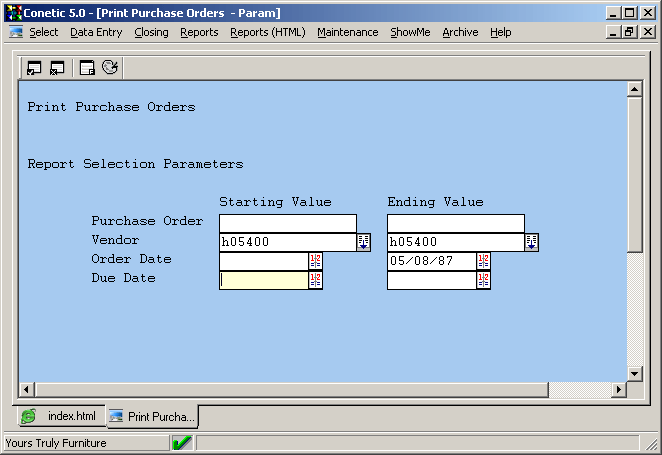Click the green checkmark in status bar
The width and height of the screenshot is (662, 455).
pyautogui.click(x=182, y=442)
